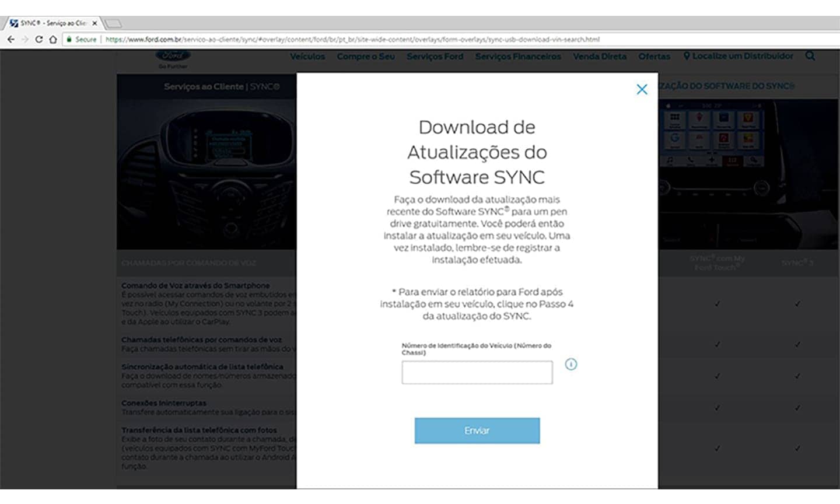This screenshot has height=504, width=840.
Task: Click the vehicle identification number field
Action: click(x=477, y=372)
